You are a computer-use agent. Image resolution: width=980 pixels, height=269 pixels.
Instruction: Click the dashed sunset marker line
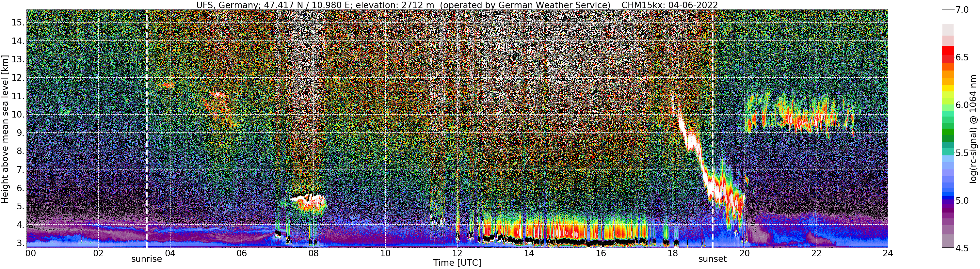[x=712, y=129]
